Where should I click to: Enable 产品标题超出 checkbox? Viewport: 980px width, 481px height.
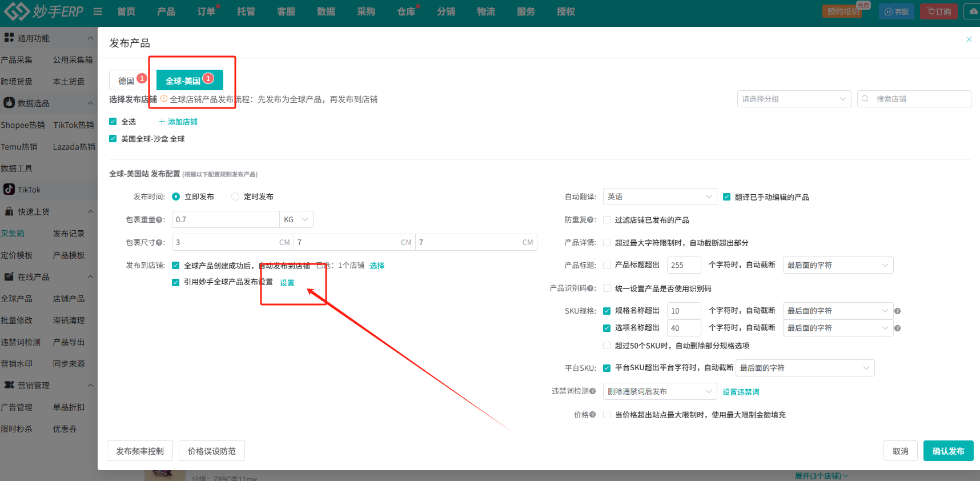tap(607, 265)
